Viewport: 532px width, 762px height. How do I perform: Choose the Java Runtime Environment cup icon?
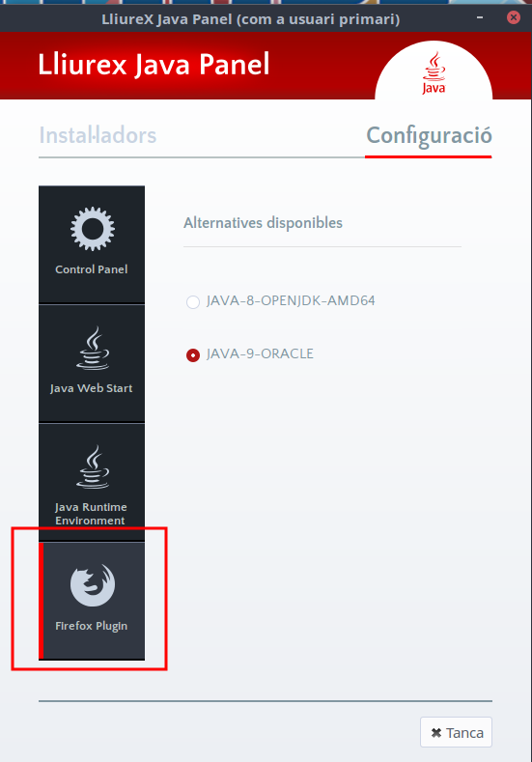pos(93,466)
